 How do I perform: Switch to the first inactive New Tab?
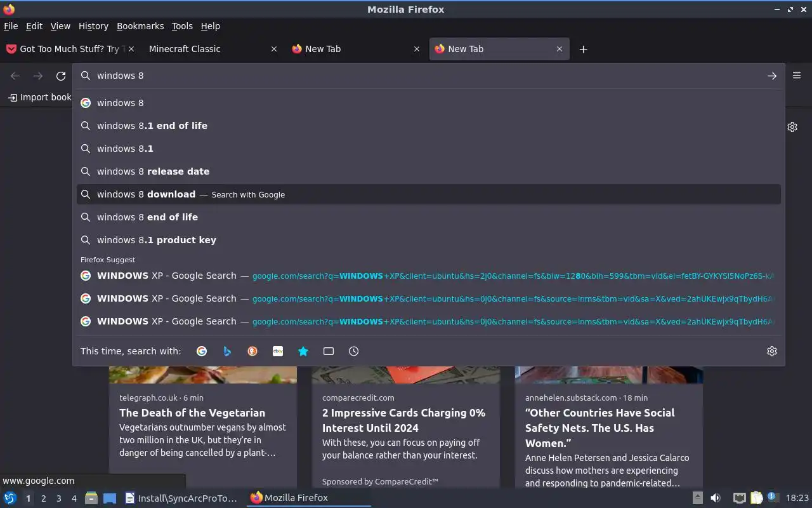click(x=357, y=49)
